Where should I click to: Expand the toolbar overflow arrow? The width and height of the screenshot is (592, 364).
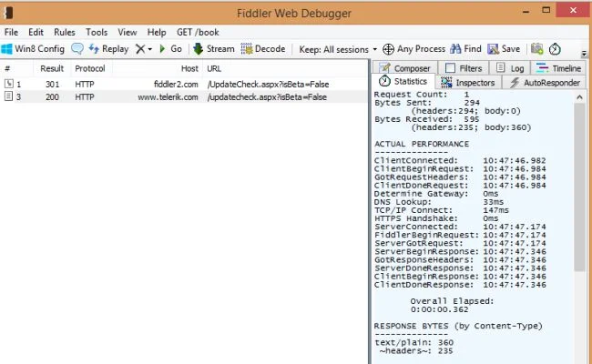click(584, 54)
